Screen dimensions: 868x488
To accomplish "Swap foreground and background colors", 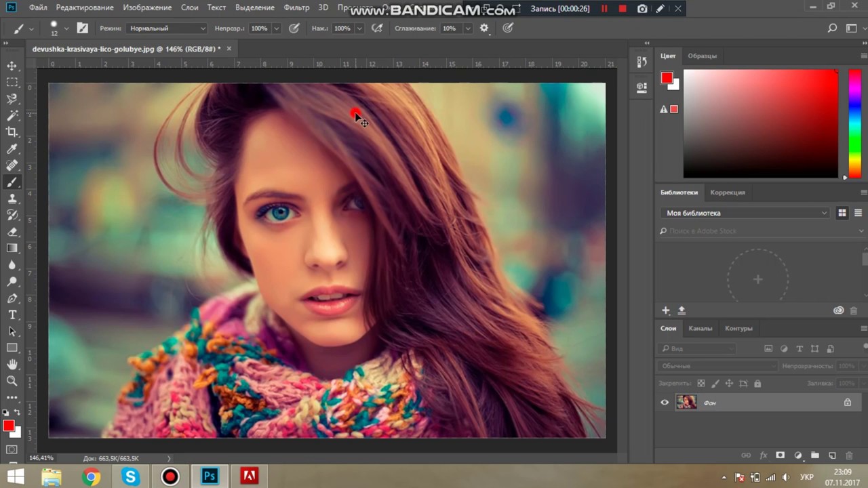I will tap(18, 412).
